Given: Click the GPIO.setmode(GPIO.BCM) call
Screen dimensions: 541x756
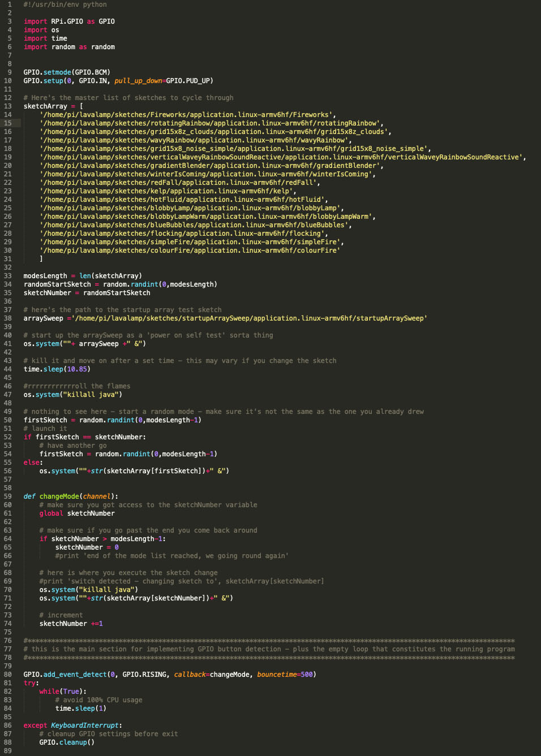Looking at the screenshot, I should pos(67,72).
